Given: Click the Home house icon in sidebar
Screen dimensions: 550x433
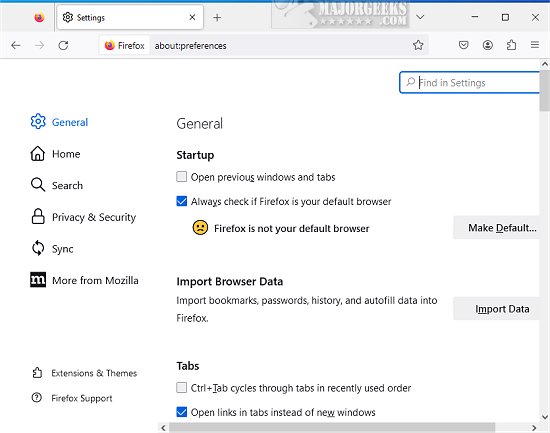Looking at the screenshot, I should [38, 153].
